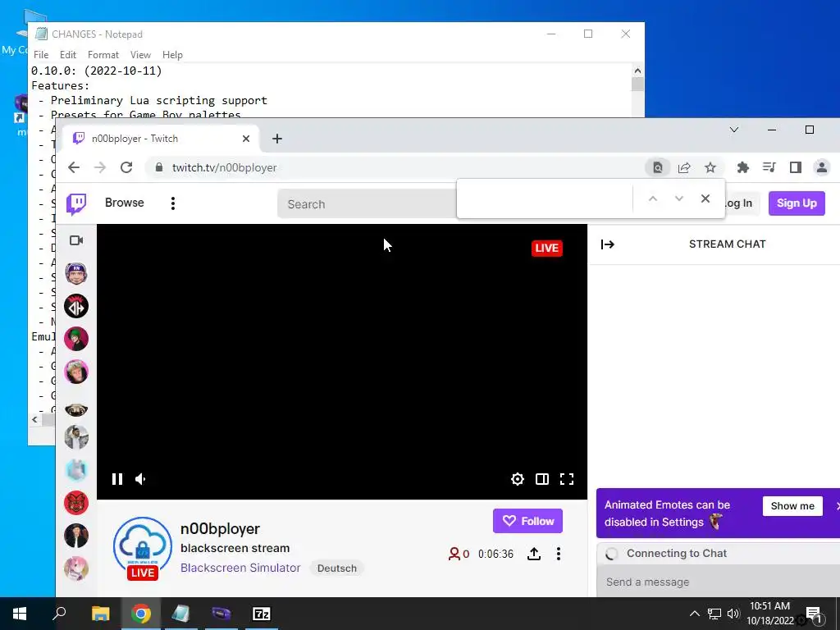Viewport: 840px width, 630px height.
Task: Open the sidebar channel avatar with green hair
Action: [76, 339]
